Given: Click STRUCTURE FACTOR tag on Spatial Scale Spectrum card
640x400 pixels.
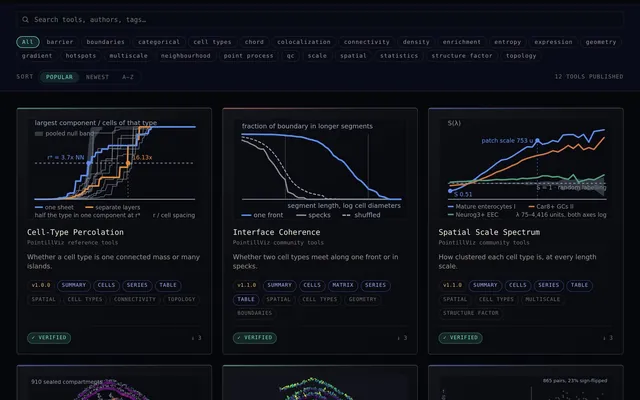Looking at the screenshot, I should click(x=471, y=313).
